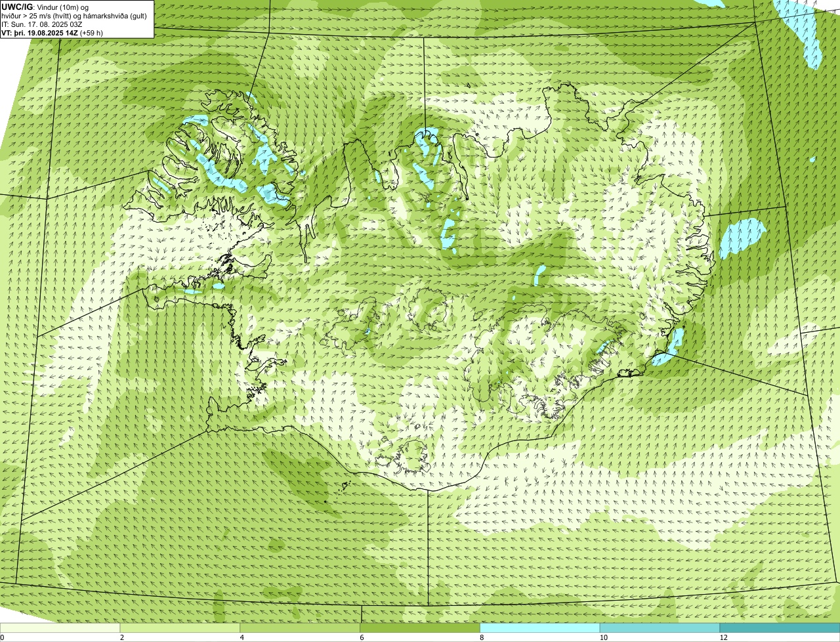Pick the 4–6 m/s color bar segment
The height and width of the screenshot is (642, 840).
point(300,628)
